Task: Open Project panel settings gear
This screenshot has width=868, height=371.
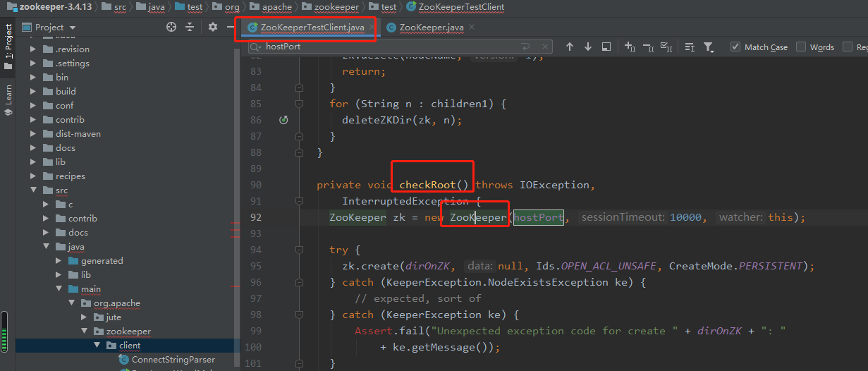Action: point(213,27)
